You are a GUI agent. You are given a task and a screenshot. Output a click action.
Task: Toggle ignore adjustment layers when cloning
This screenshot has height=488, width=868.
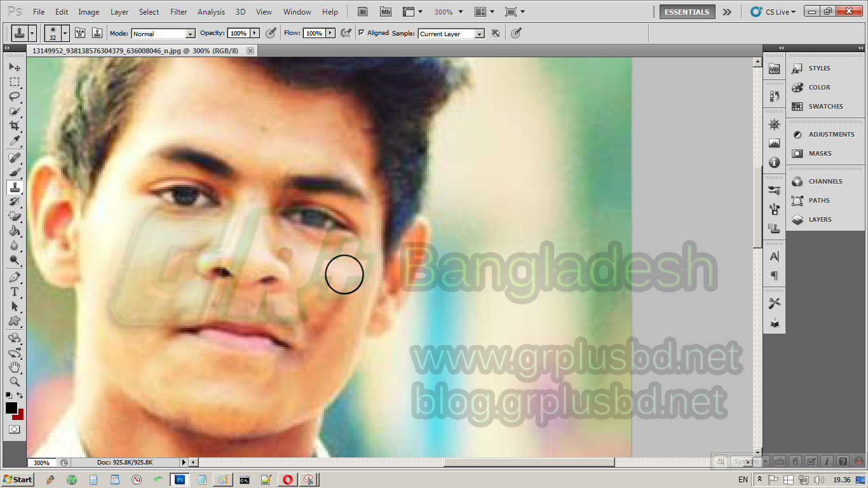coord(496,33)
